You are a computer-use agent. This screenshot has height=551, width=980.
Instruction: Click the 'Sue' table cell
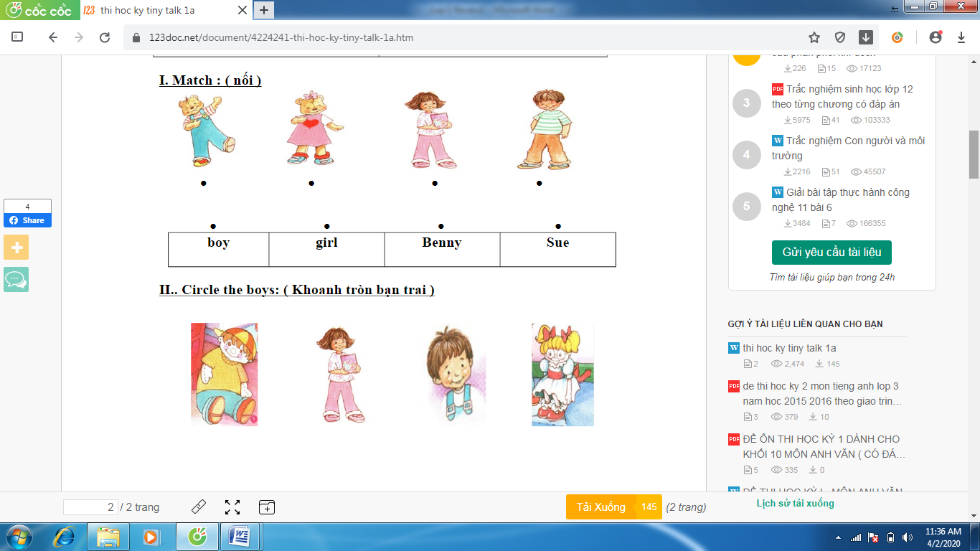tap(558, 250)
